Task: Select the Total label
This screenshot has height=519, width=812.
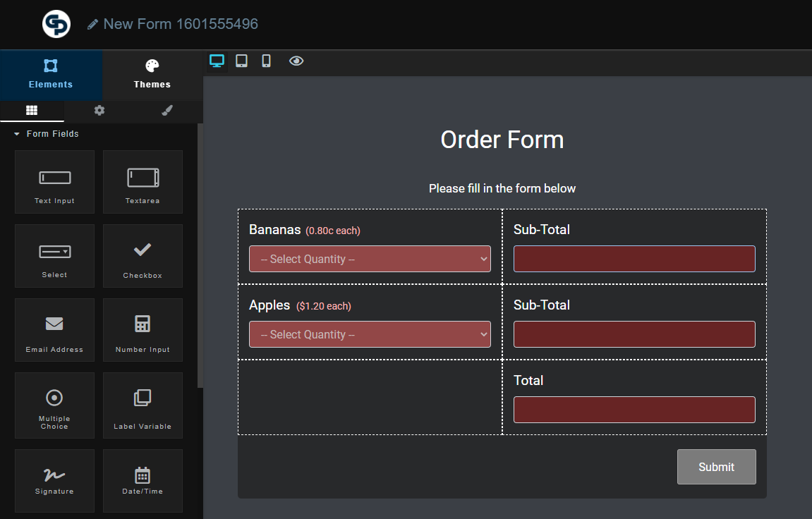Action: pos(528,380)
